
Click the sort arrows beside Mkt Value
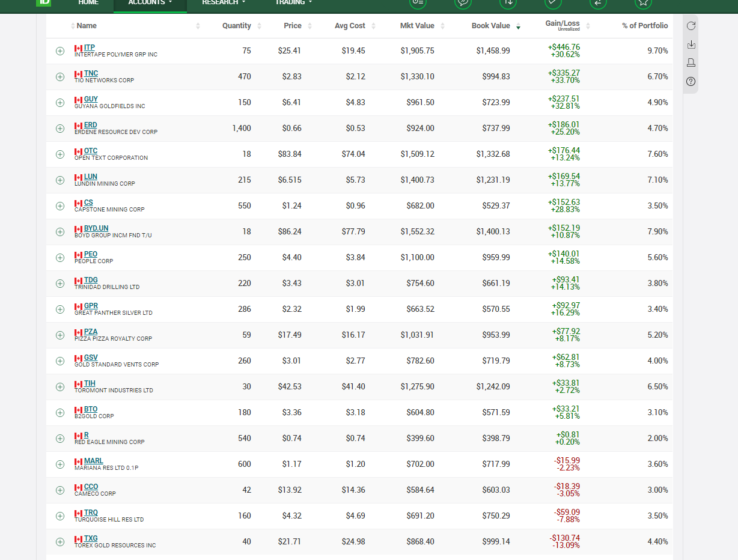tap(442, 26)
